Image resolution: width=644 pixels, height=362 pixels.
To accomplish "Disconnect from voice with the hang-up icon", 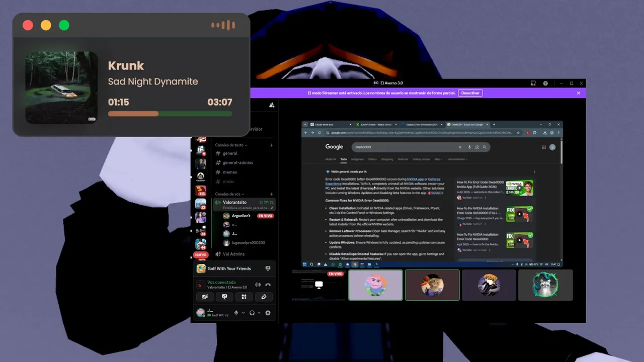I will pyautogui.click(x=268, y=285).
